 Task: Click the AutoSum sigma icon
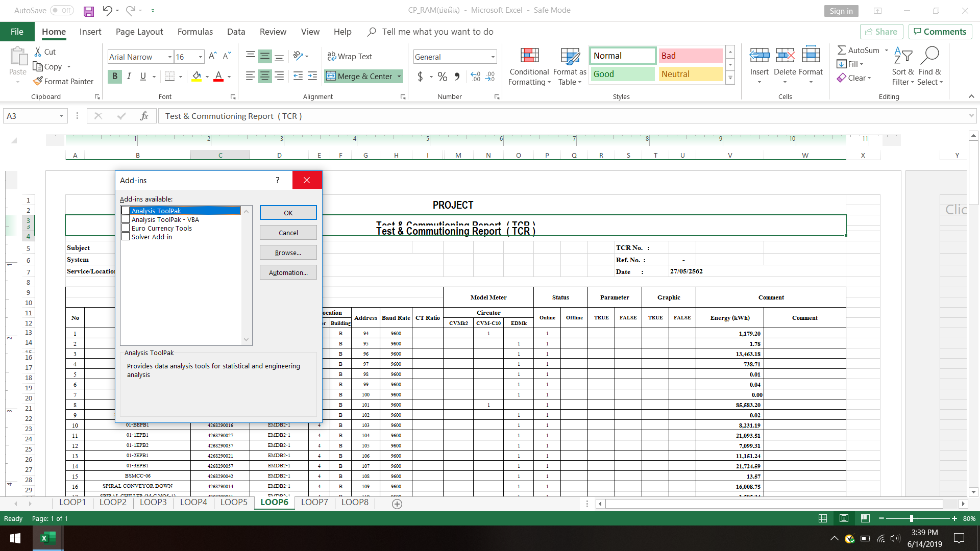pos(842,50)
